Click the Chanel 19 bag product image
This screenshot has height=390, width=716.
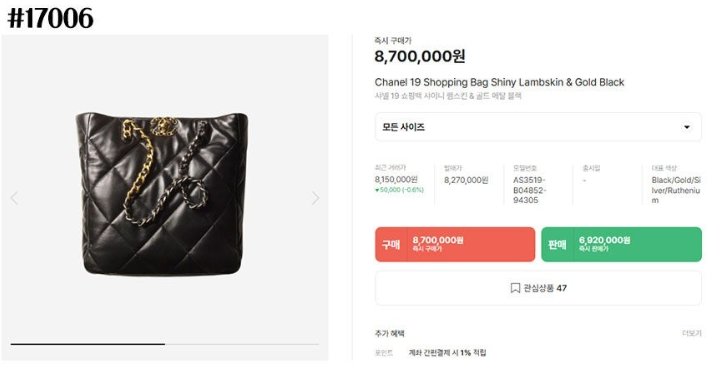coord(163,193)
